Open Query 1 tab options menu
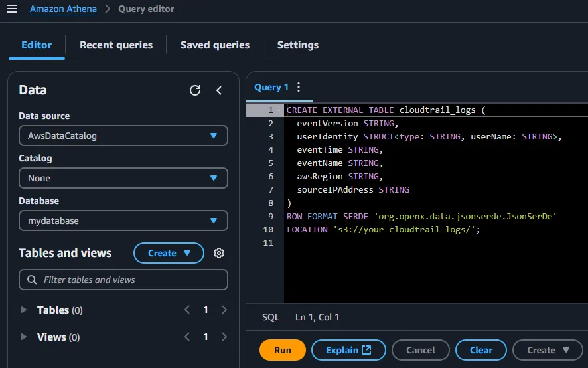 click(299, 87)
